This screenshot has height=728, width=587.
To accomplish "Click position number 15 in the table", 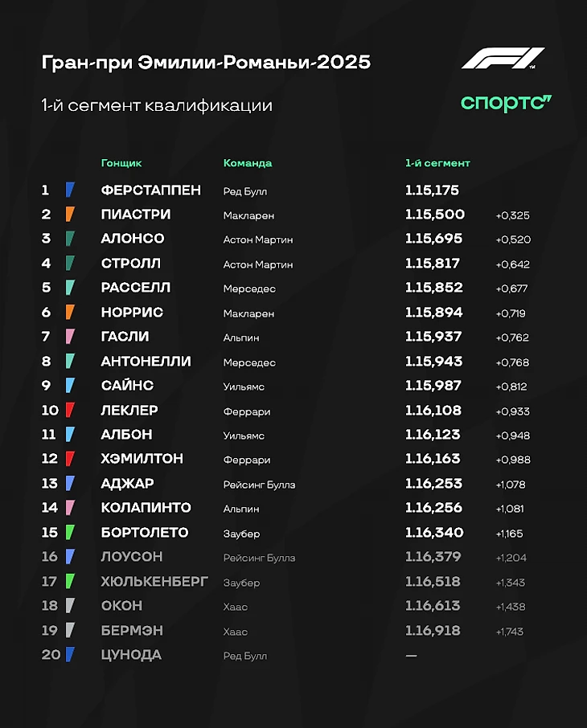I will point(51,533).
